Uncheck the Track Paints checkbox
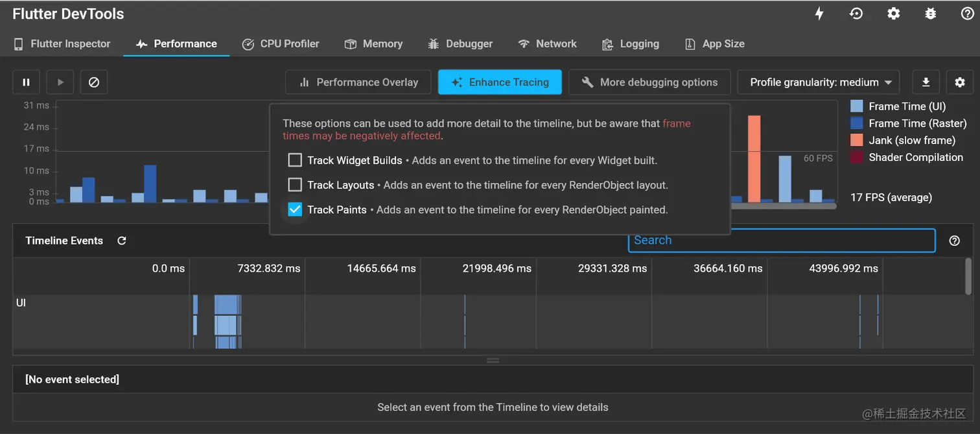Viewport: 980px width, 434px height. click(295, 210)
